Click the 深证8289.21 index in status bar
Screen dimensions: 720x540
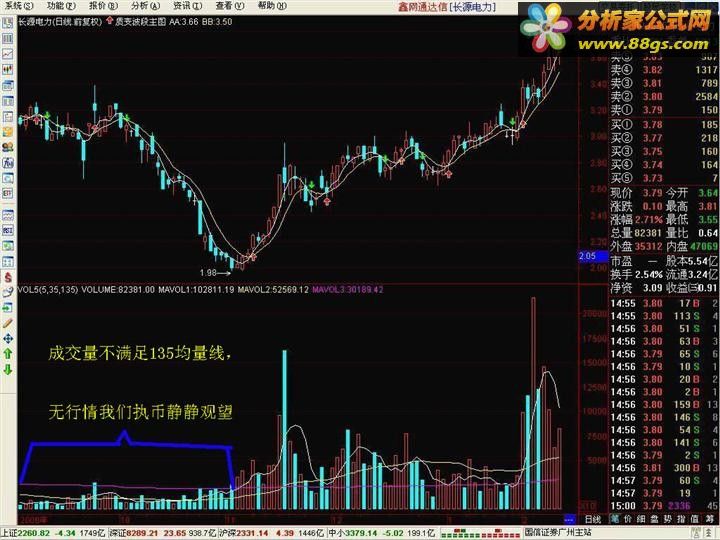(163, 533)
